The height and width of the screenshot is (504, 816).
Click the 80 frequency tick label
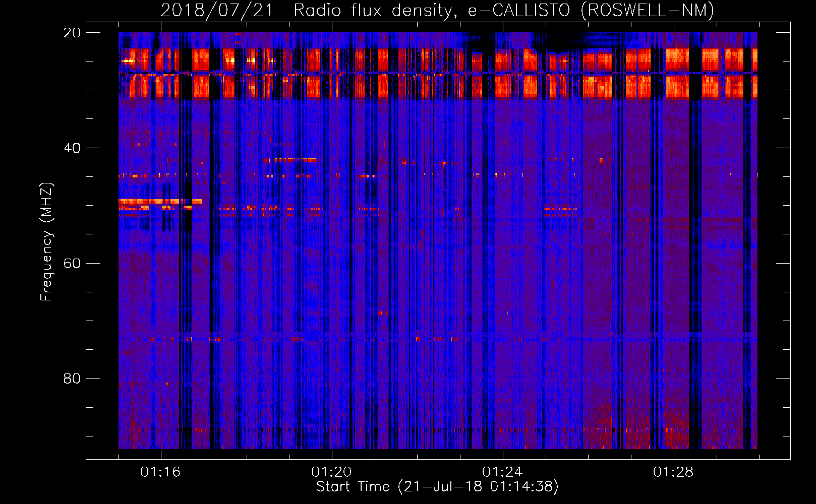[x=72, y=379]
